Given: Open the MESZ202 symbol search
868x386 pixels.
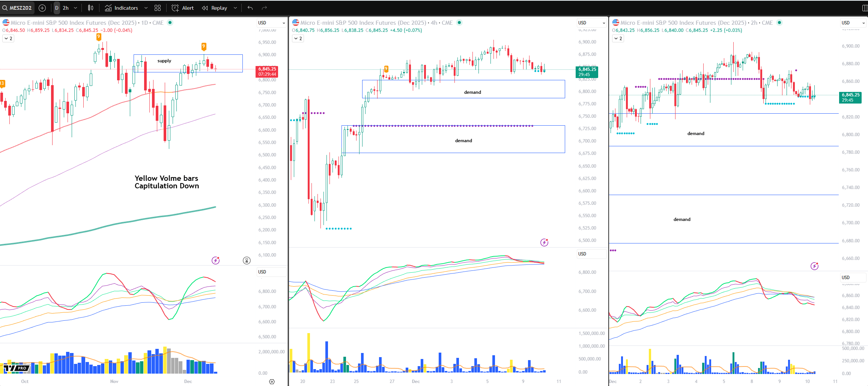Looking at the screenshot, I should coord(17,8).
